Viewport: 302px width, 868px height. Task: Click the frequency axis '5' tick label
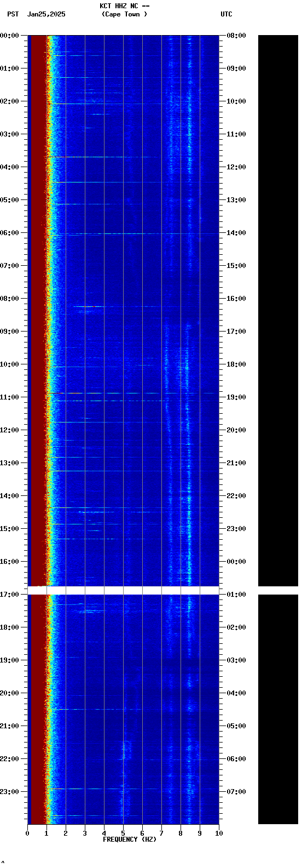pyautogui.click(x=123, y=833)
